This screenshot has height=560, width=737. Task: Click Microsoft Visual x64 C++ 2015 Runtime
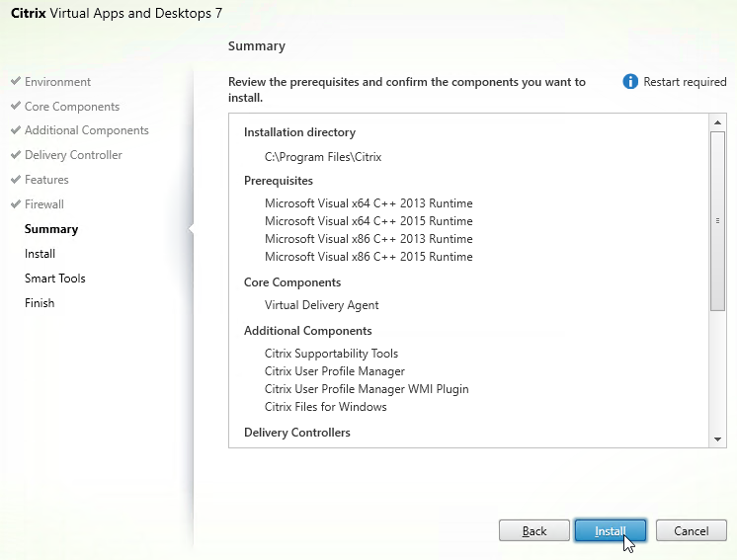368,221
